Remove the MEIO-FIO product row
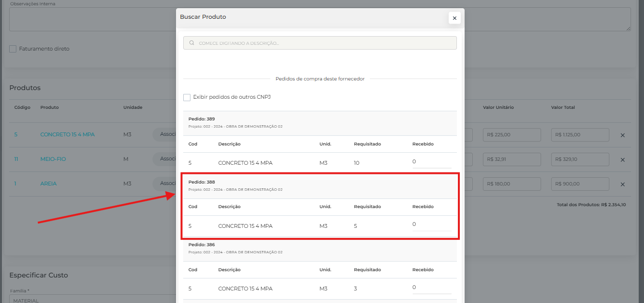Screen dimensions: 644x303 pyautogui.click(x=622, y=160)
